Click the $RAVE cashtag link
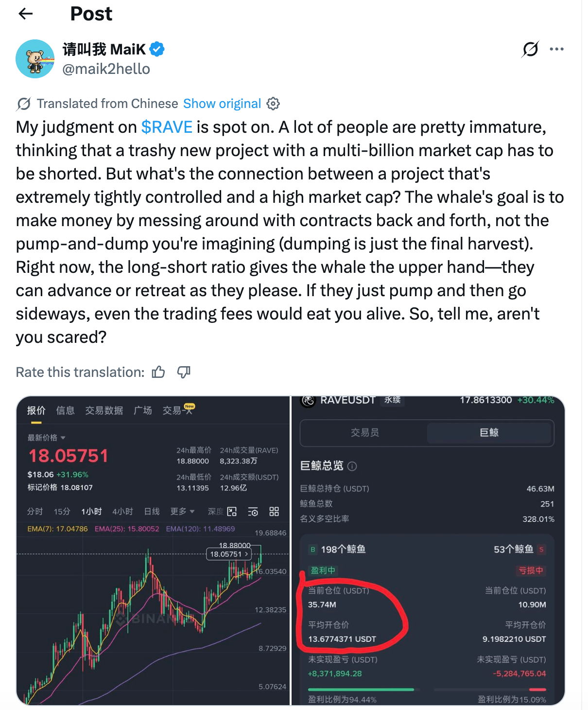This screenshot has width=588, height=710. [167, 127]
